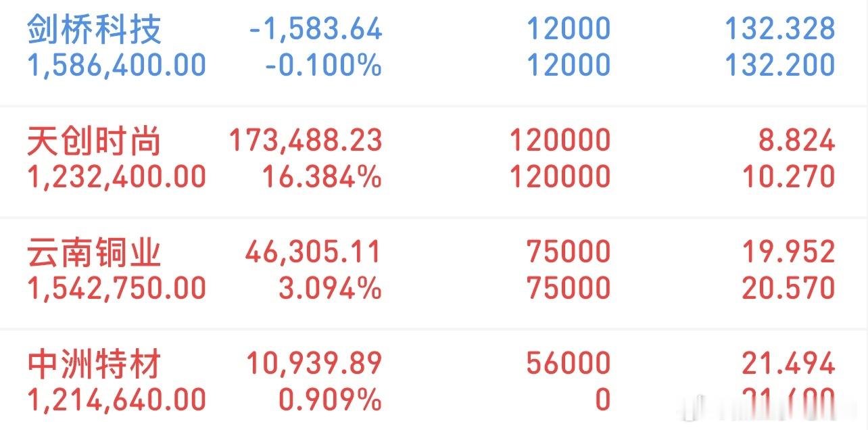Select the 天创时尚 stock name
868x430 pixels.
(x=95, y=142)
